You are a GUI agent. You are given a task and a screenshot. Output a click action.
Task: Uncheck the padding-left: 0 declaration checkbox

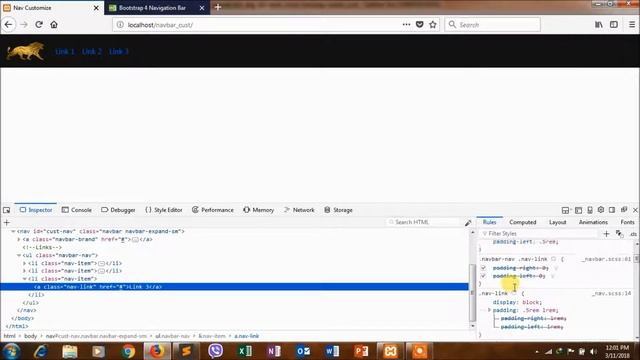pyautogui.click(x=483, y=276)
